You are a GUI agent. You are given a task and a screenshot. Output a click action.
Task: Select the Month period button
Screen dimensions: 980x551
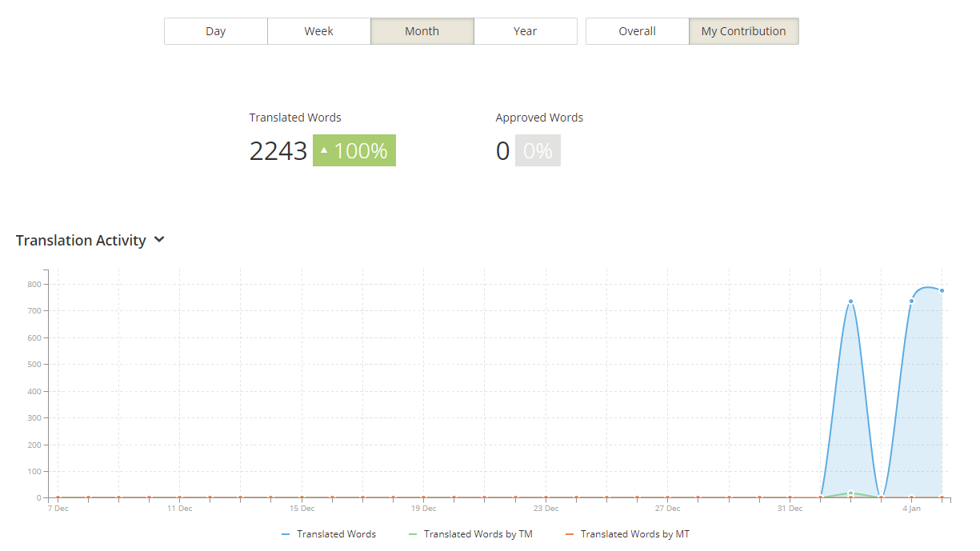click(x=422, y=31)
